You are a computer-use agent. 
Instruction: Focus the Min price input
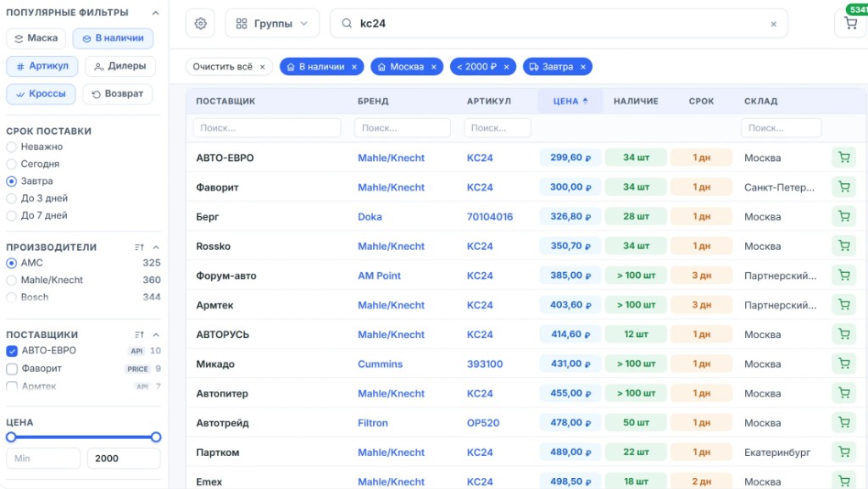pyautogui.click(x=43, y=458)
